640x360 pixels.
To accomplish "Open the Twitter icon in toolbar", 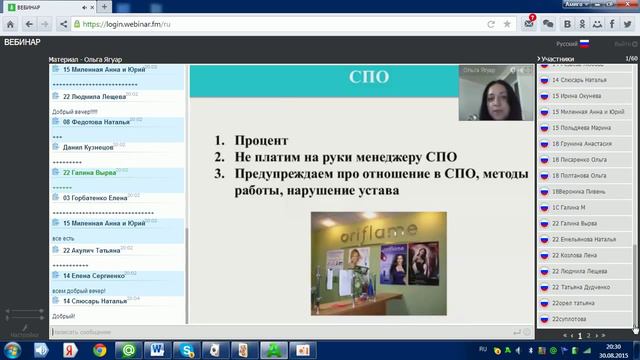I will pyautogui.click(x=627, y=24).
